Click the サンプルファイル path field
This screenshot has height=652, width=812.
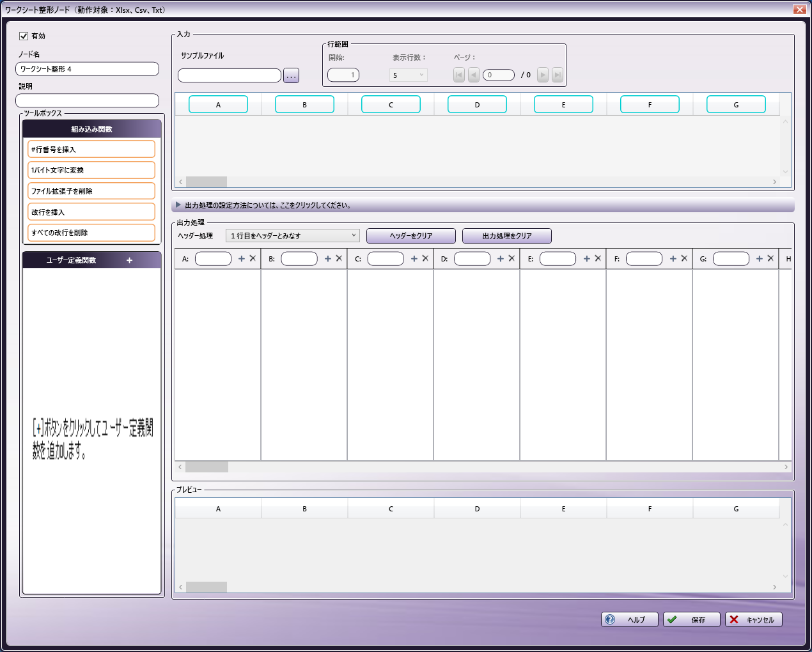(x=230, y=75)
